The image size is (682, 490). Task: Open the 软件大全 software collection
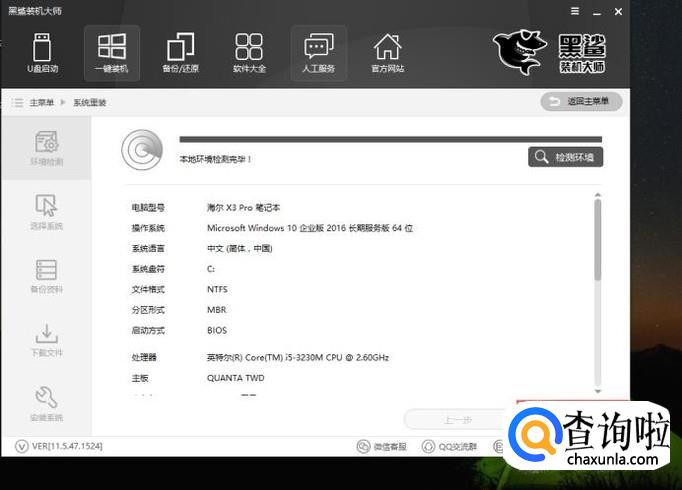pyautogui.click(x=249, y=53)
